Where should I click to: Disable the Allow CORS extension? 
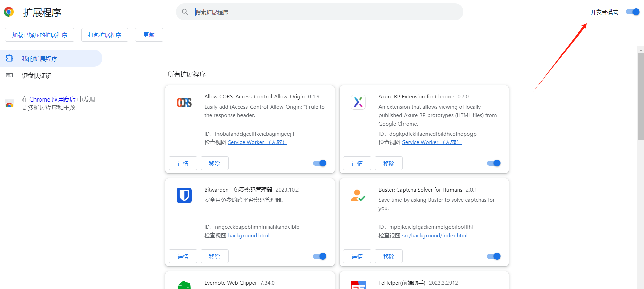(319, 163)
